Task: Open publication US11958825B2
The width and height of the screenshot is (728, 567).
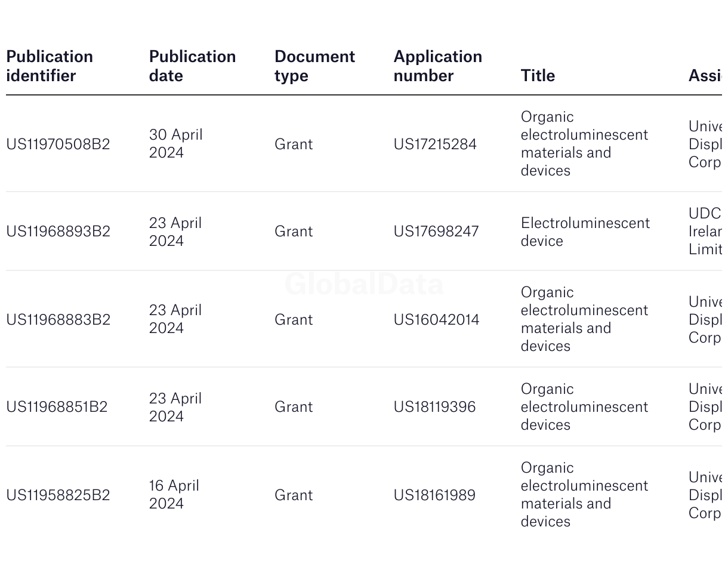Action: pos(58,495)
